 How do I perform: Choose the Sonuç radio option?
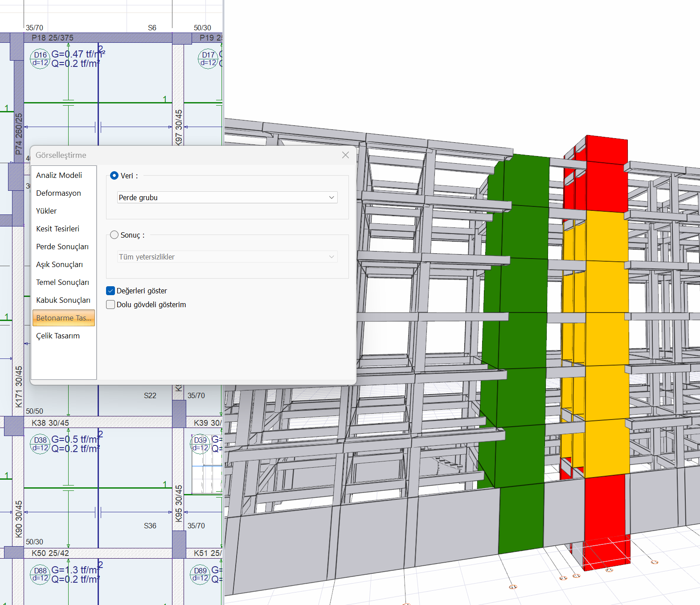click(114, 235)
